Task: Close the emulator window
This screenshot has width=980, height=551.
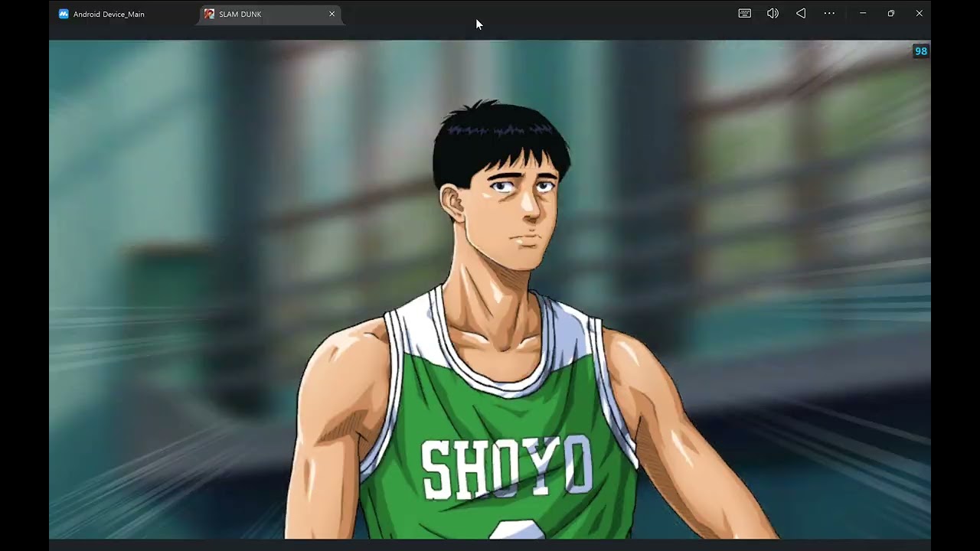Action: coord(919,13)
